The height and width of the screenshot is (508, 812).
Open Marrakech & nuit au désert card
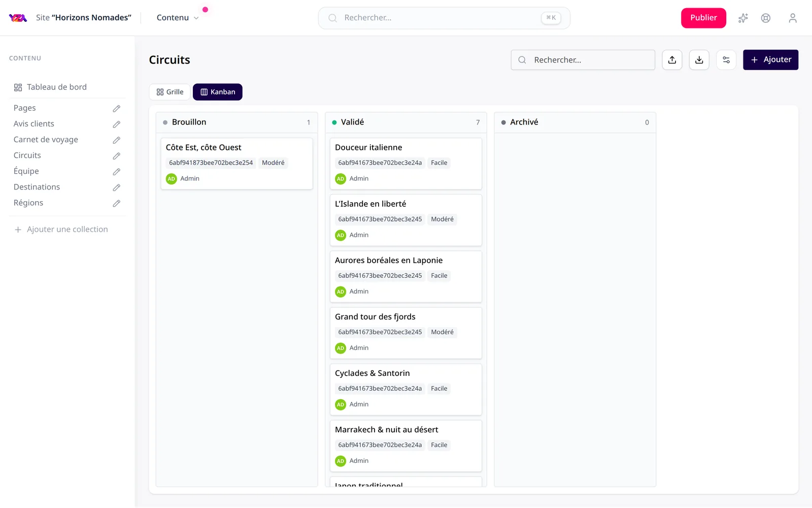click(x=406, y=446)
